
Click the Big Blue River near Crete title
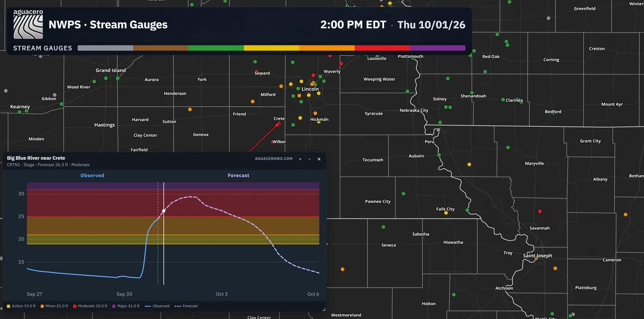click(x=36, y=158)
